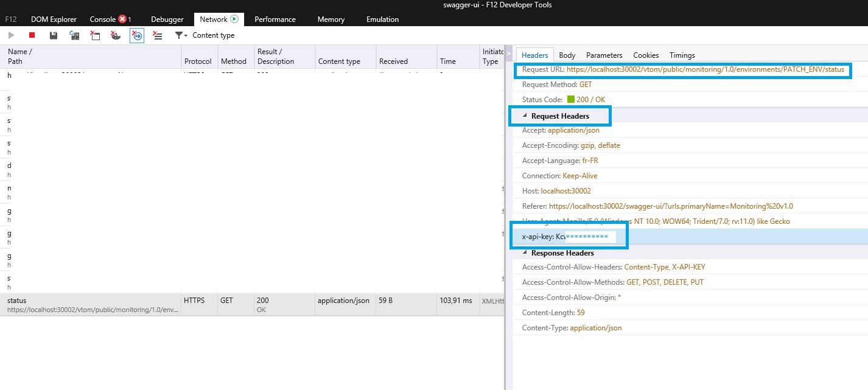
Task: Select the x-api-key header row
Action: click(690, 237)
